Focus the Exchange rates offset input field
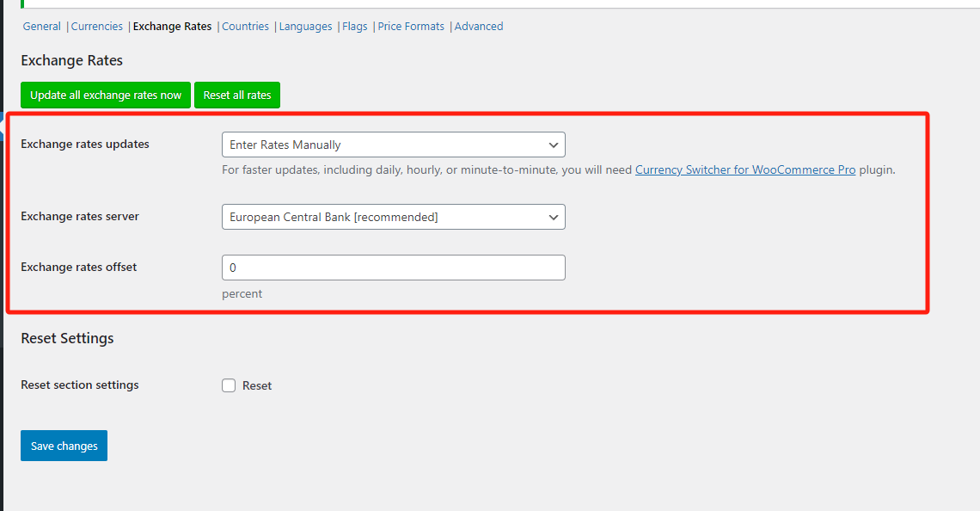This screenshot has width=980, height=511. 393,268
